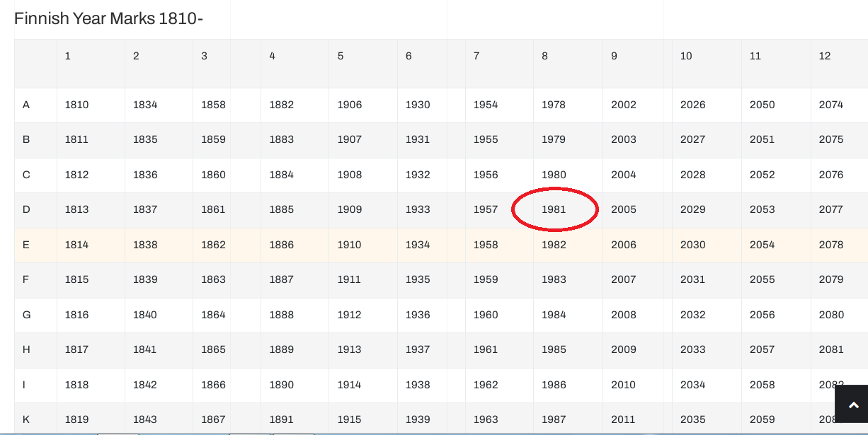
Task: Click the 2076 cell in row C
Action: coord(831,175)
